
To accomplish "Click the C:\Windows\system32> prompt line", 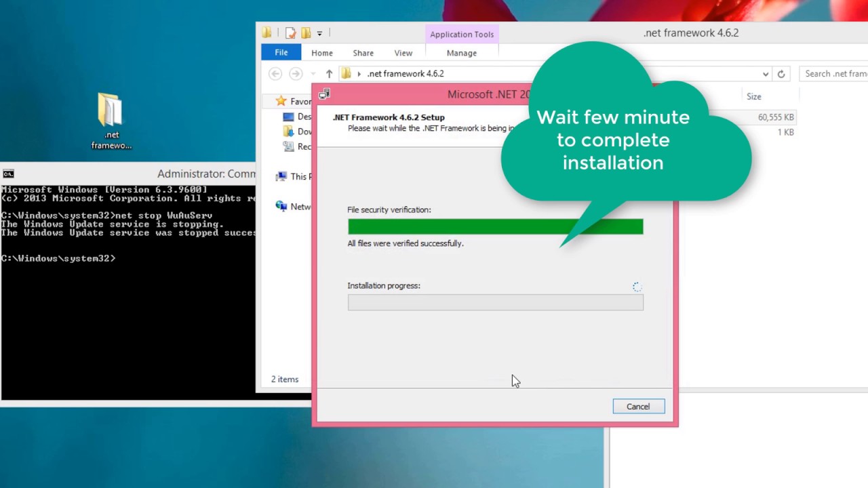I will click(58, 258).
